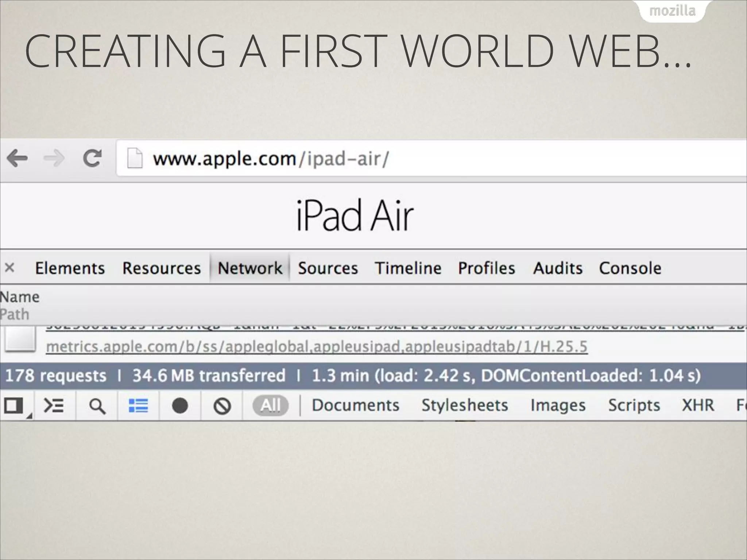Select the Network tab

tap(250, 268)
